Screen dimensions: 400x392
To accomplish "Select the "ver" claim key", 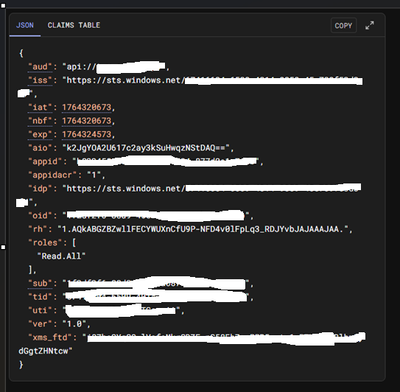I will tap(40, 324).
